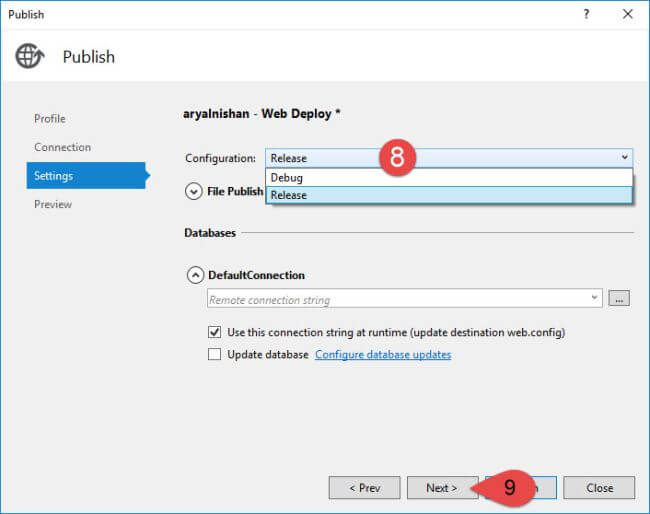Click the Help question mark button
This screenshot has height=514, width=650.
tap(585, 14)
